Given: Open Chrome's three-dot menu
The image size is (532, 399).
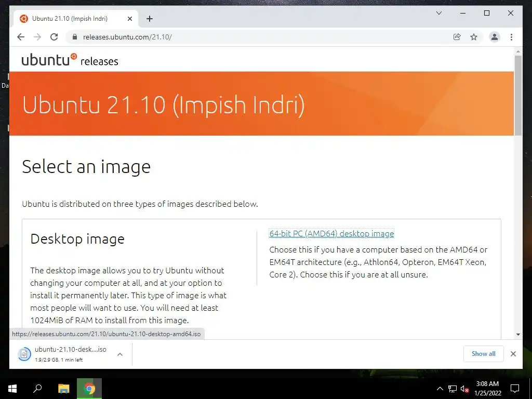Looking at the screenshot, I should click(x=511, y=37).
